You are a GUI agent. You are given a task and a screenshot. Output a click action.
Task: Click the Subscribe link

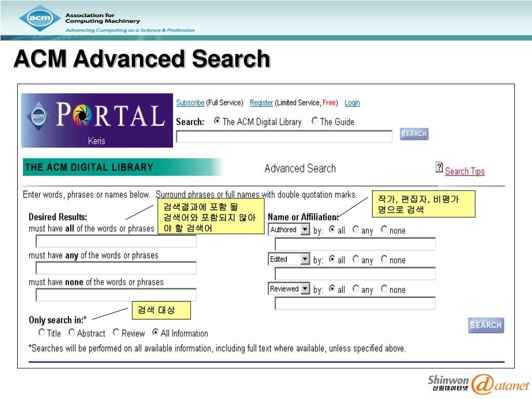click(190, 103)
